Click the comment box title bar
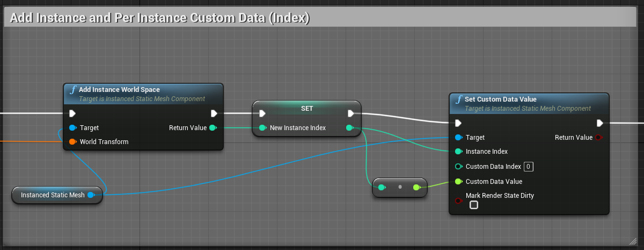Image resolution: width=644 pixels, height=250 pixels. (x=321, y=18)
